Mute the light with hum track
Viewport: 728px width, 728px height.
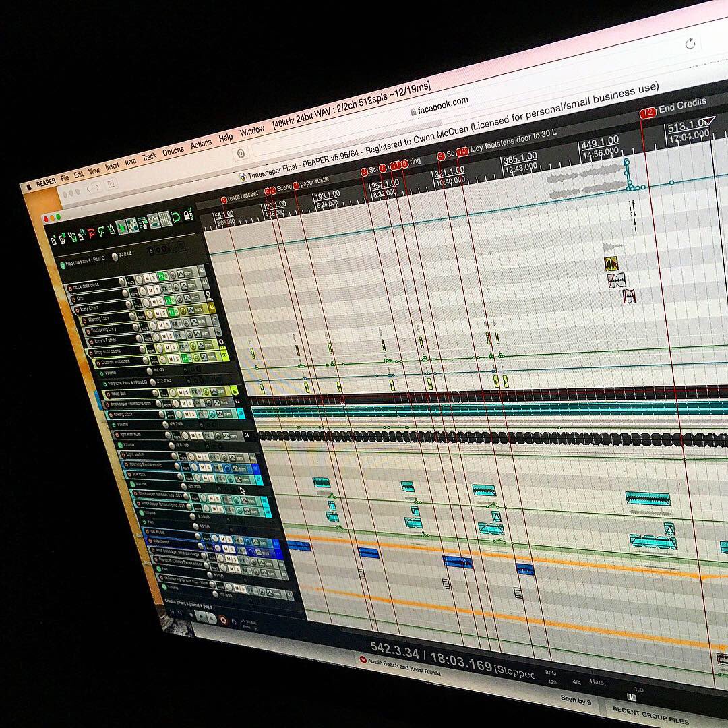click(193, 435)
